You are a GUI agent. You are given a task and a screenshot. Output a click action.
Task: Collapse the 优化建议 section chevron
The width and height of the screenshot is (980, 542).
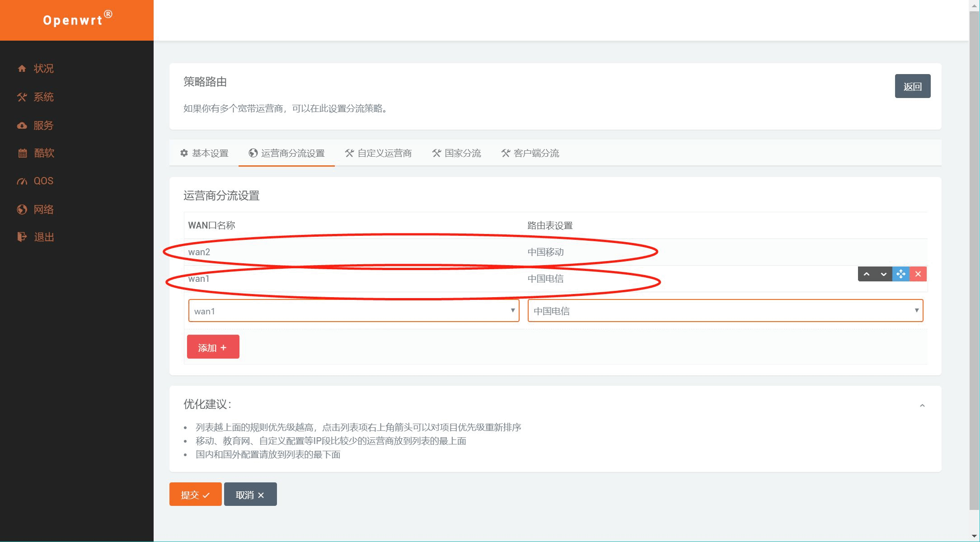pyautogui.click(x=922, y=406)
